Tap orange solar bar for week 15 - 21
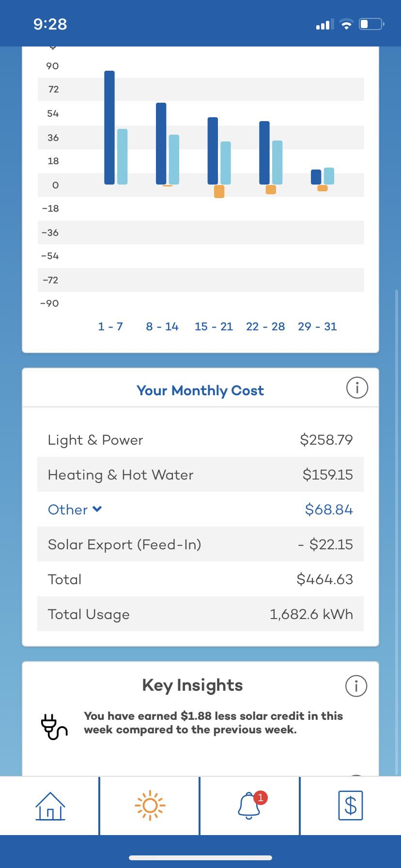 click(219, 191)
